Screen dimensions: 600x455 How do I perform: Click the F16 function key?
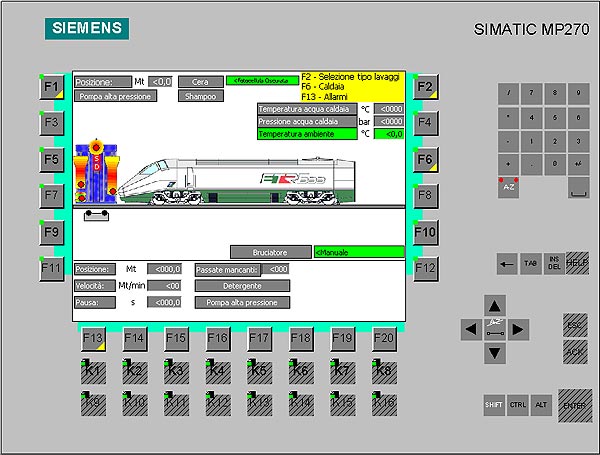point(218,339)
